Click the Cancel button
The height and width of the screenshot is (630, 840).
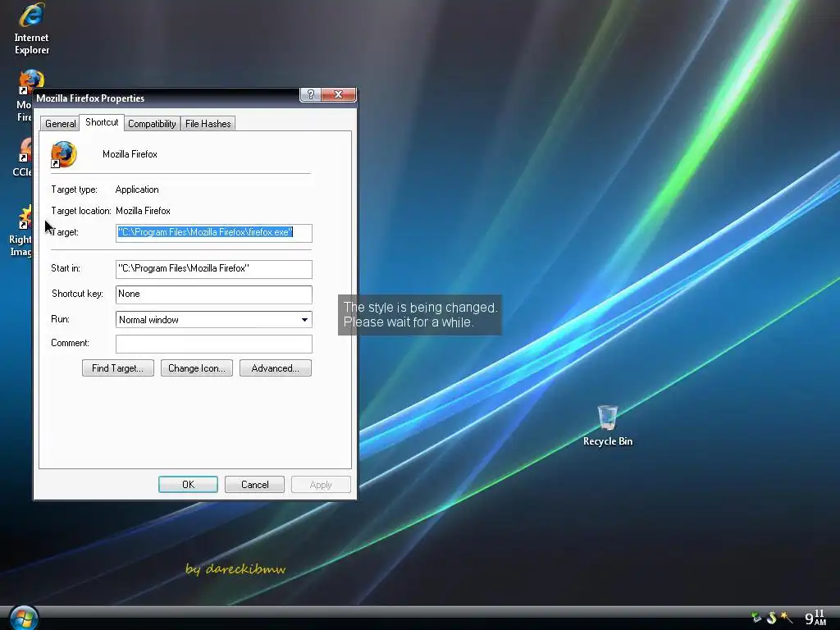click(x=254, y=484)
